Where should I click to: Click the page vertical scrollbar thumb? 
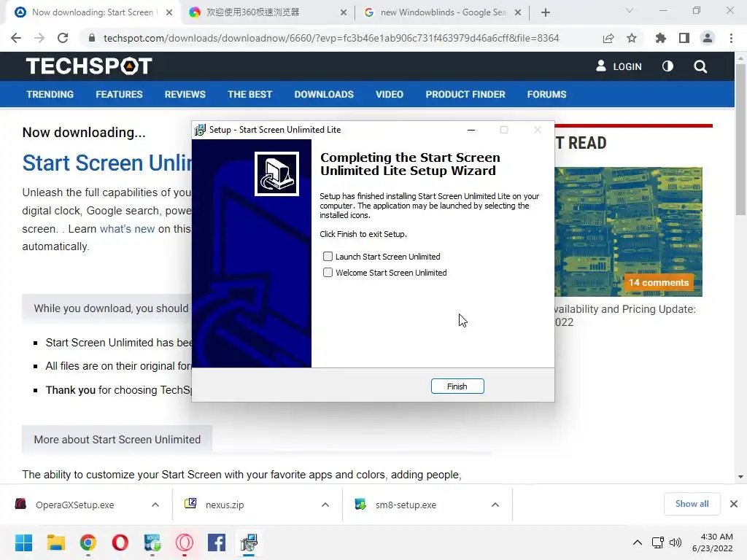pyautogui.click(x=740, y=139)
